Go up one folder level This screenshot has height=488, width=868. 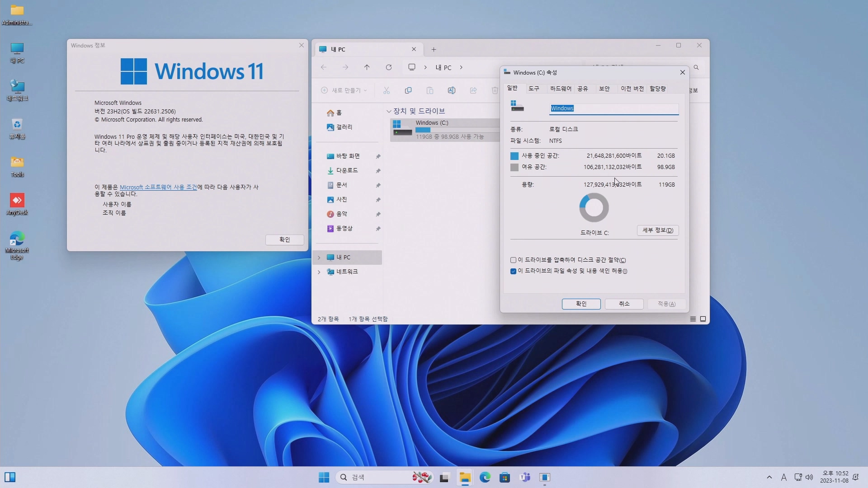point(367,67)
